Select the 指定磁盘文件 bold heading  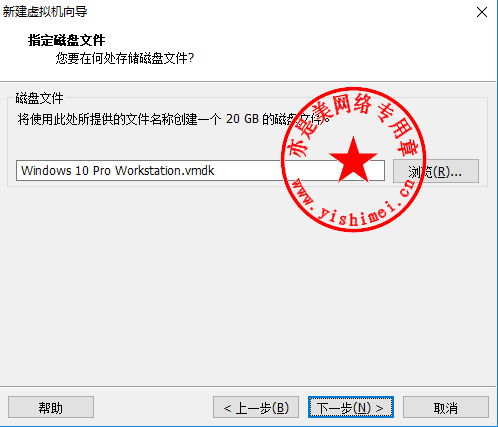click(67, 41)
